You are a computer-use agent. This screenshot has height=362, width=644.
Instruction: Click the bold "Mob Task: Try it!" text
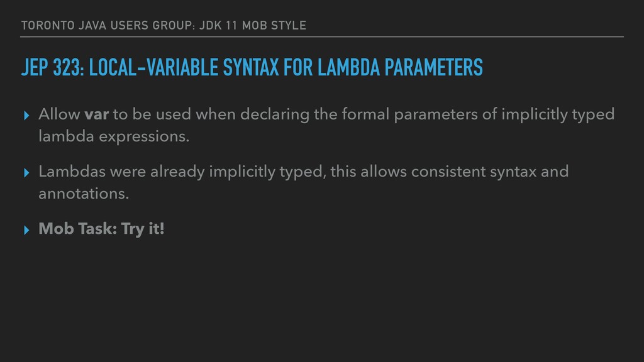101,229
